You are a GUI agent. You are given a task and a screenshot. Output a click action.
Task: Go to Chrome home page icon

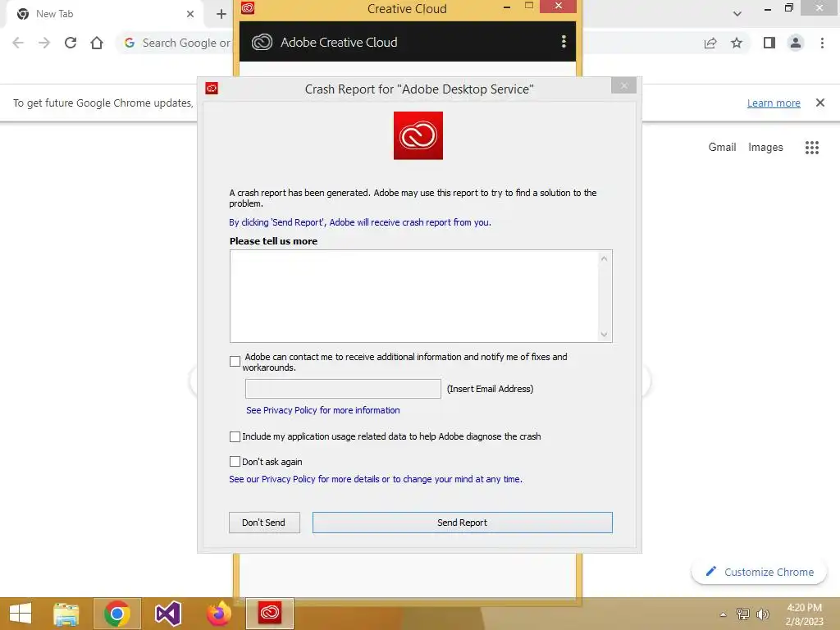[x=97, y=43]
